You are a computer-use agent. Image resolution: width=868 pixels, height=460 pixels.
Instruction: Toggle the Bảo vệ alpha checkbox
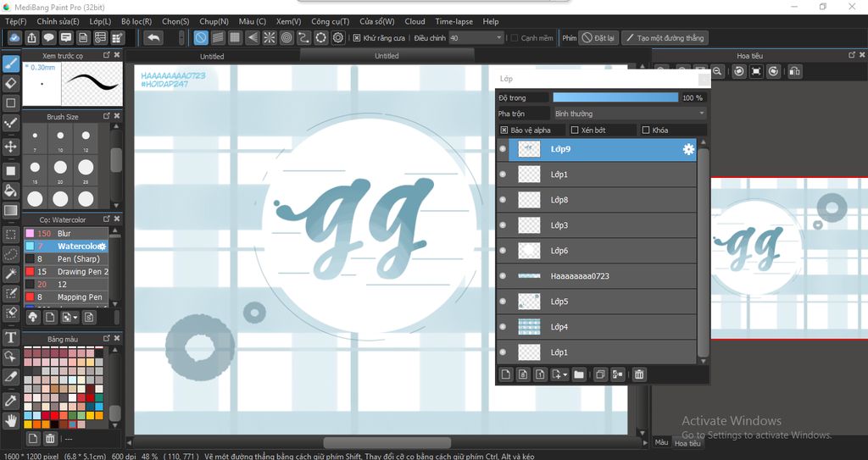504,130
